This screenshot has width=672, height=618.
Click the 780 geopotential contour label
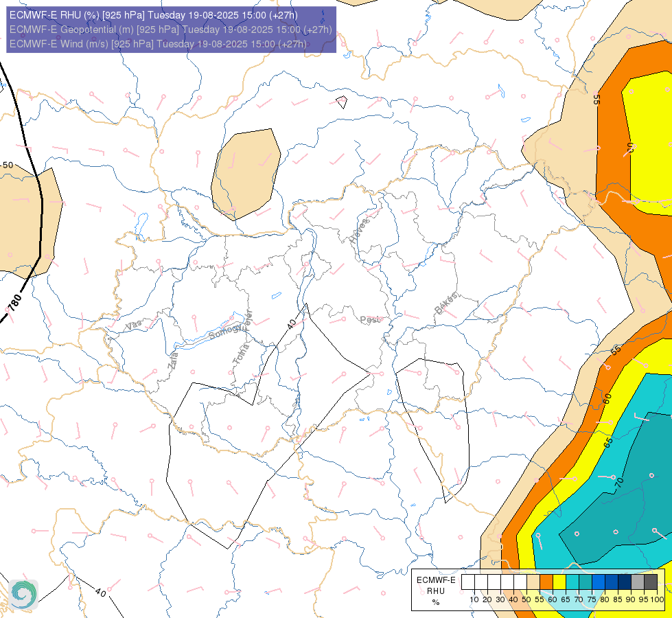tap(15, 303)
